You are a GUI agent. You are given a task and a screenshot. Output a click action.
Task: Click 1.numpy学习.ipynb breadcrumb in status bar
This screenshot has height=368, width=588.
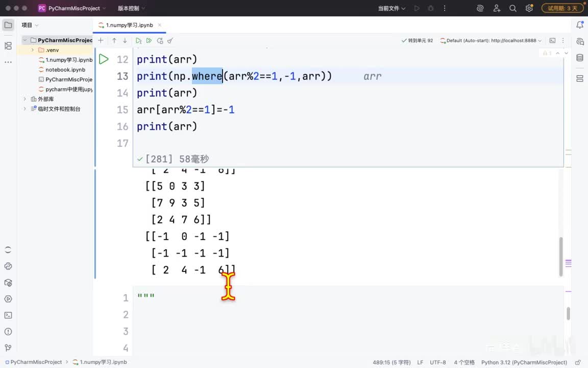pos(100,362)
